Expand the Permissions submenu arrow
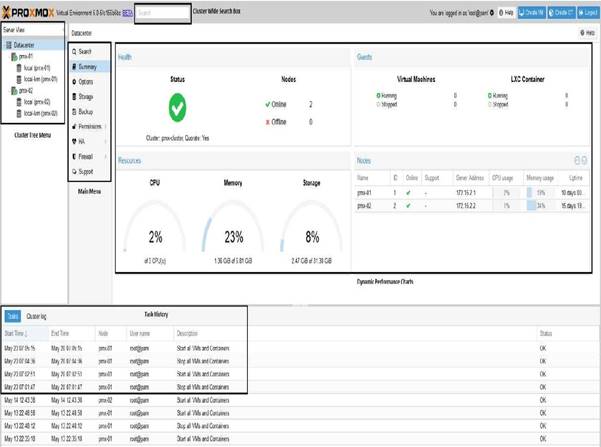601x447 pixels. [x=105, y=127]
